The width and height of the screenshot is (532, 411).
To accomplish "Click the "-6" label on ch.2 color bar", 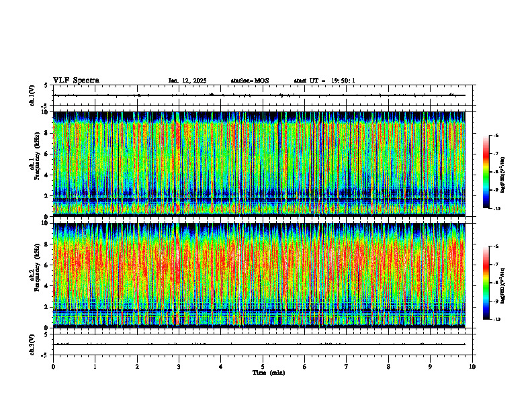I will 496,246.
